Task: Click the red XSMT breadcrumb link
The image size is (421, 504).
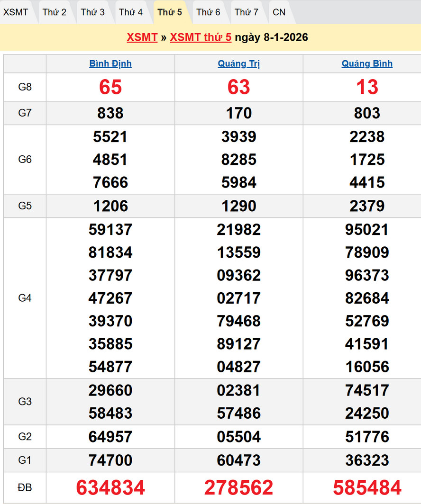Action: pyautogui.click(x=142, y=37)
